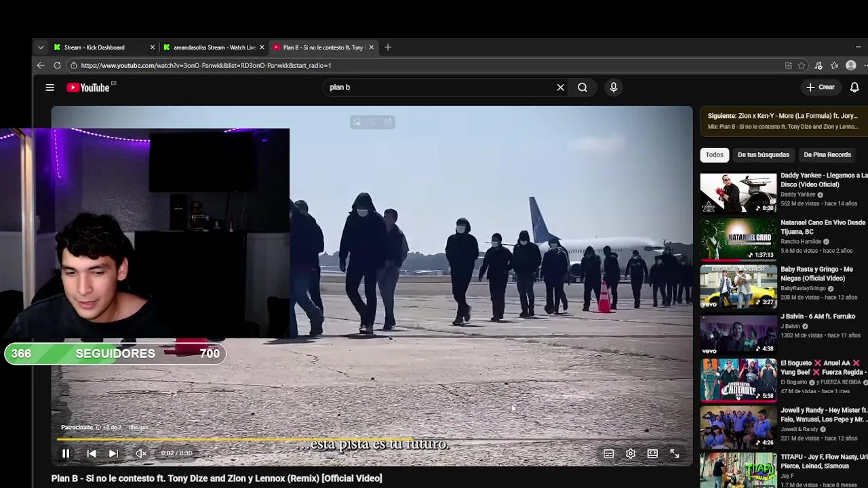Viewport: 868px width, 488px height.
Task: Click the '0:02 / 0:30' time display
Action: pyautogui.click(x=177, y=453)
